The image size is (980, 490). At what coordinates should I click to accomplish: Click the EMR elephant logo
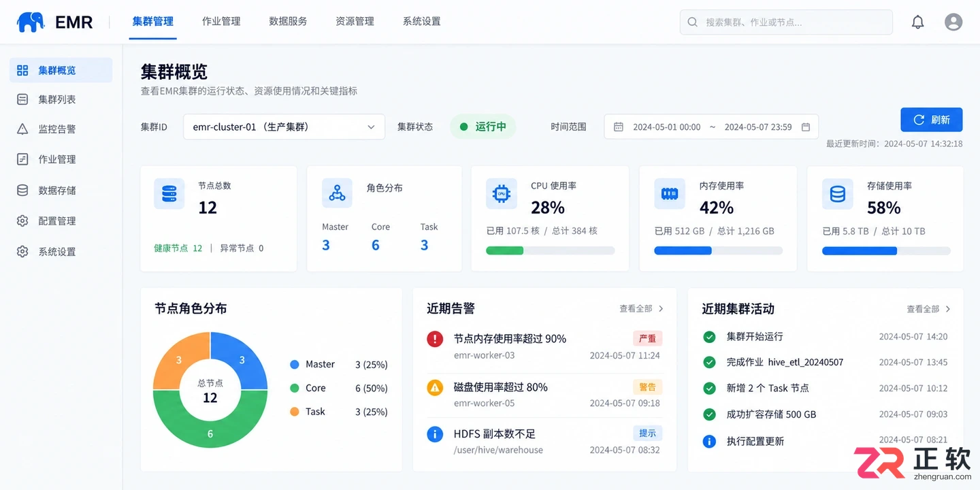(31, 22)
